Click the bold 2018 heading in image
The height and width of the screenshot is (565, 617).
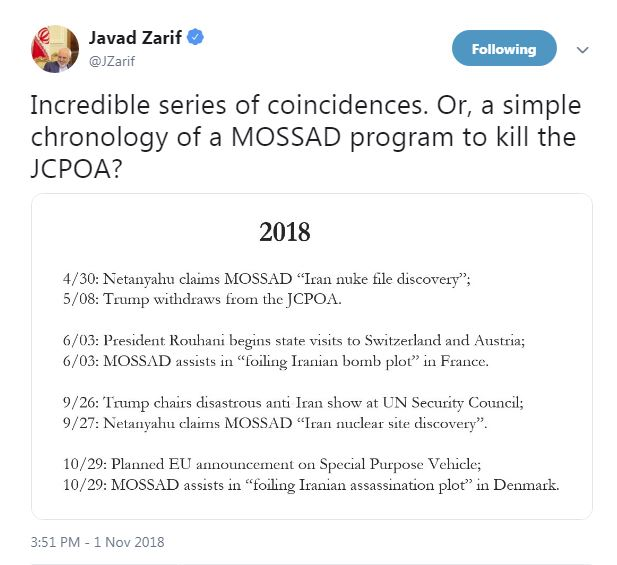285,232
